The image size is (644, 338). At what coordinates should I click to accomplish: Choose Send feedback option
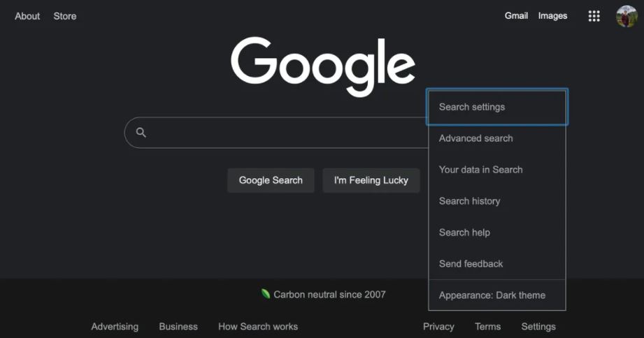pyautogui.click(x=471, y=264)
